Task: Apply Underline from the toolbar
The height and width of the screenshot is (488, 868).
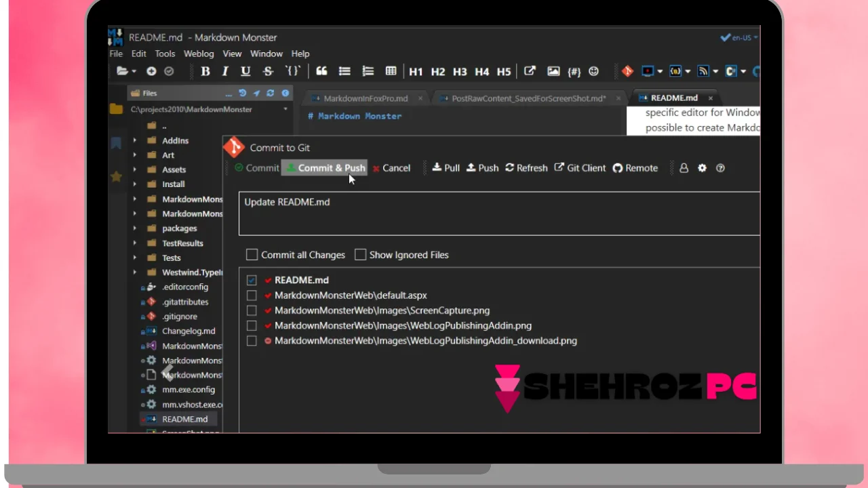Action: (x=245, y=71)
